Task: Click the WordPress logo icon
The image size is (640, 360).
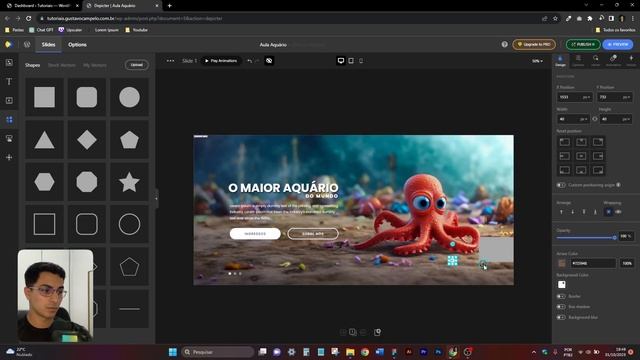Action: (27, 44)
